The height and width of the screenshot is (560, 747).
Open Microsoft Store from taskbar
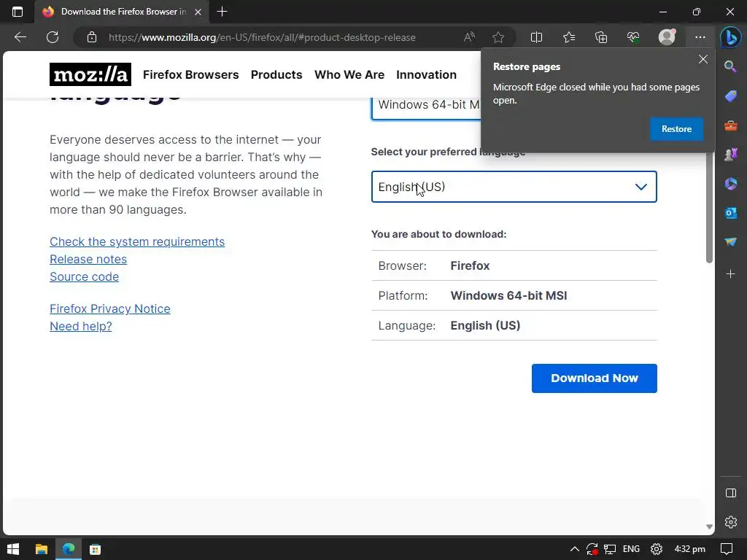(96, 549)
